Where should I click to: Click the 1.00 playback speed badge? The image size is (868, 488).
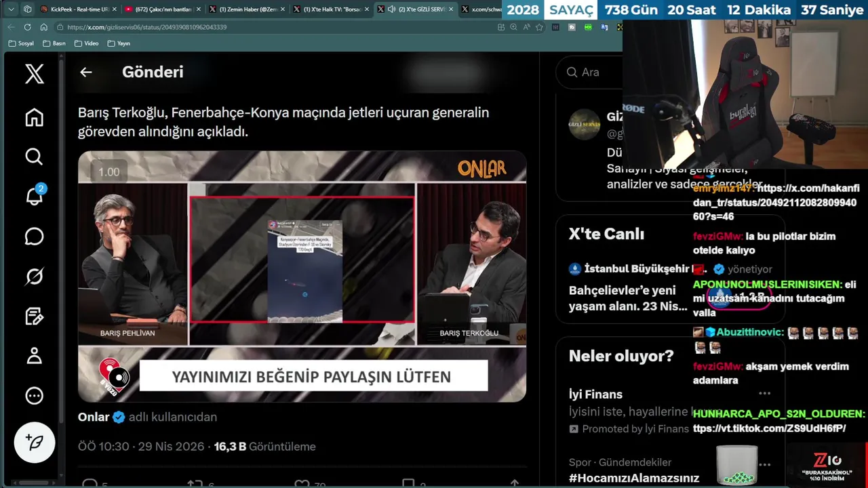(x=108, y=172)
